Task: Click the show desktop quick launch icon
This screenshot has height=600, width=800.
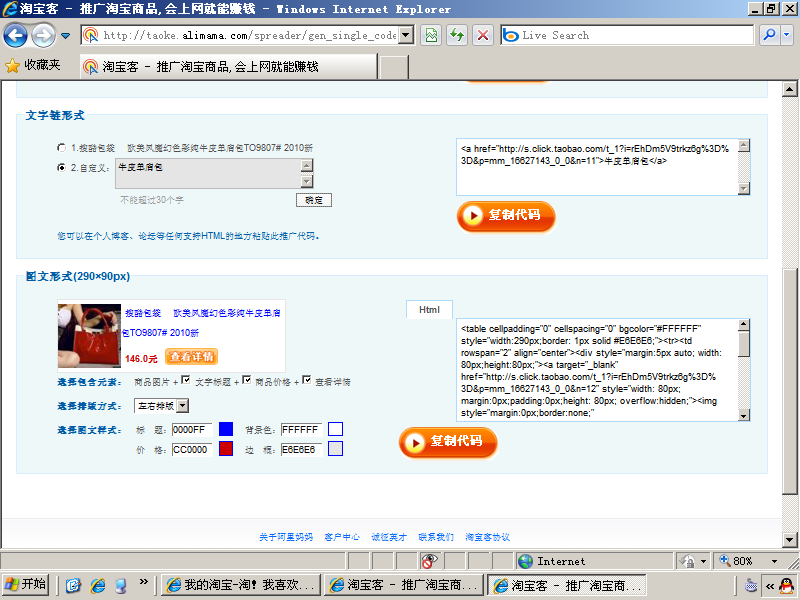Action: pos(121,585)
